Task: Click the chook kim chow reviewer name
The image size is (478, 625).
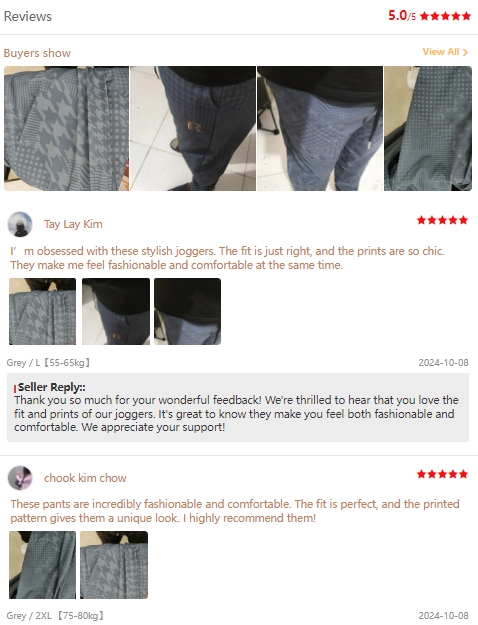Action: point(85,478)
